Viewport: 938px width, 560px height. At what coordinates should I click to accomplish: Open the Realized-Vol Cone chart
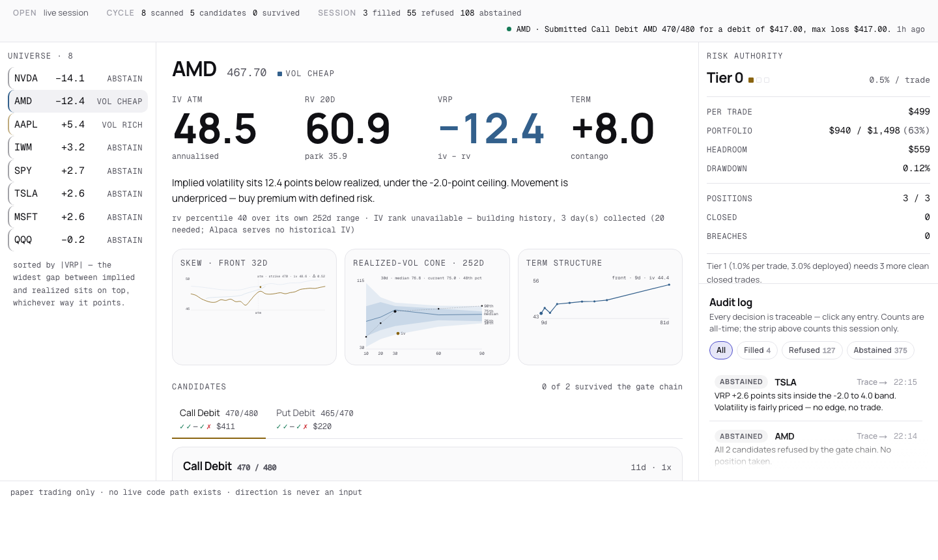pos(427,307)
